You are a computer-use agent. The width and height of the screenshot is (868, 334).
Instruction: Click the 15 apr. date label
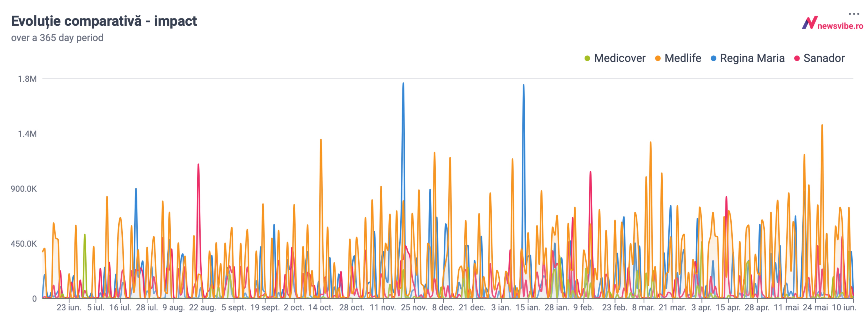tap(728, 307)
